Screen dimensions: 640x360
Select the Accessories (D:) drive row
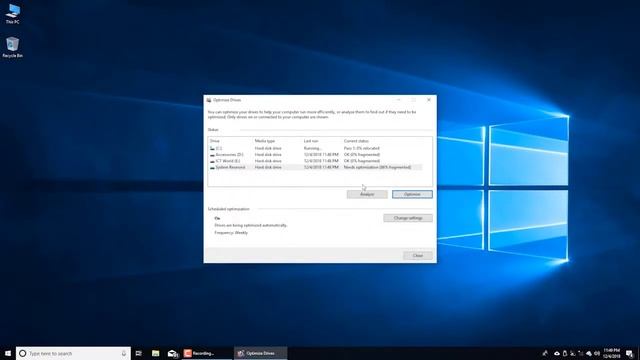tap(315, 155)
